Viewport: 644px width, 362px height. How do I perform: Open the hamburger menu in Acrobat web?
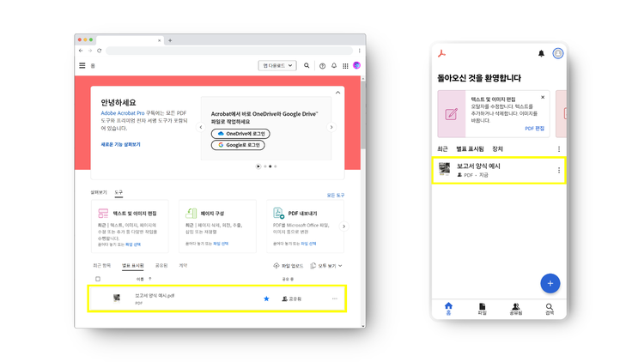coord(82,66)
